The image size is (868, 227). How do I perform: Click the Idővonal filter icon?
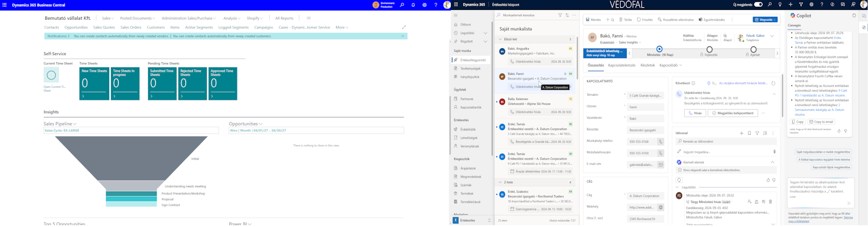click(757, 133)
